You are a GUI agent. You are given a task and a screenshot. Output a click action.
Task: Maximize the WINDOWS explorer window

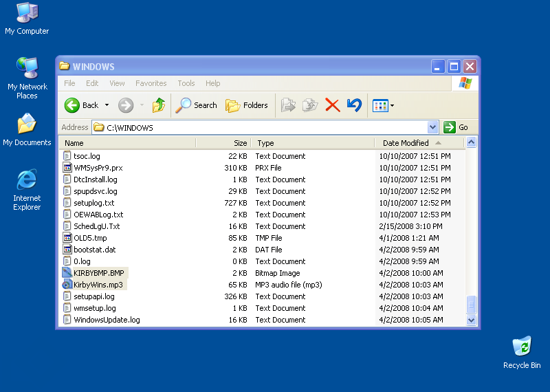coord(454,66)
